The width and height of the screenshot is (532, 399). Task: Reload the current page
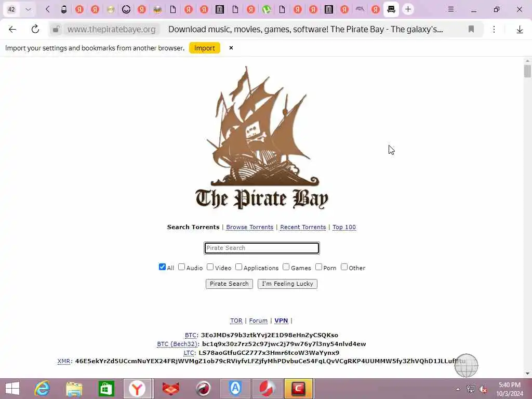[x=35, y=30]
